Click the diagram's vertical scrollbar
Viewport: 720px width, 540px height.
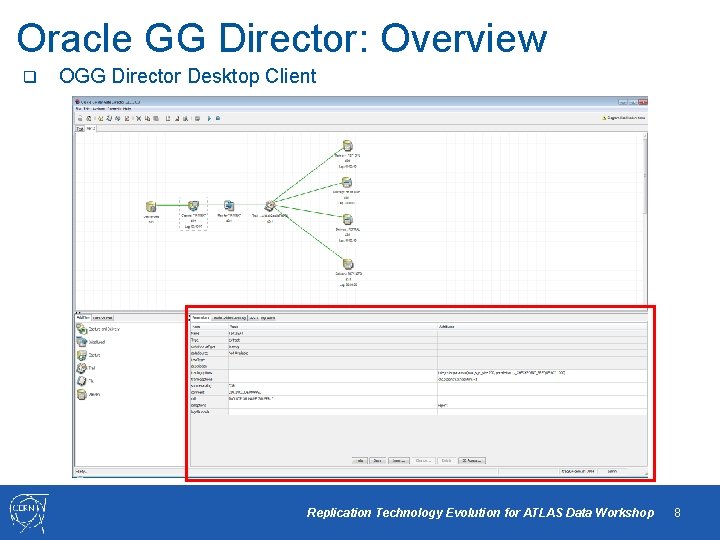[645, 220]
